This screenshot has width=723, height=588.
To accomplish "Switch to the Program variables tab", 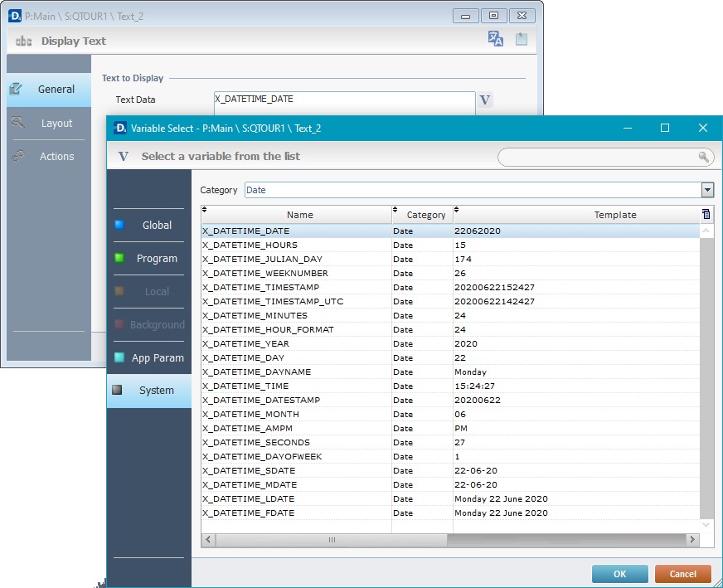I will coord(149,258).
